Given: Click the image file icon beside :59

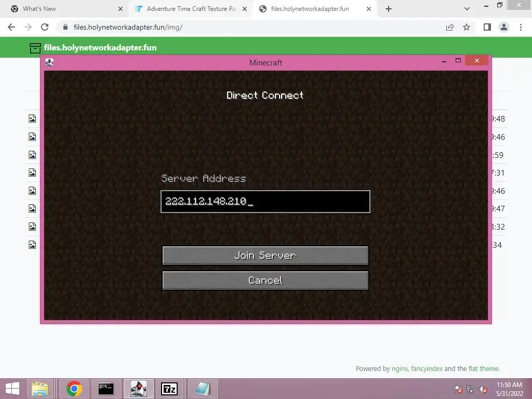Looking at the screenshot, I should pos(32,155).
